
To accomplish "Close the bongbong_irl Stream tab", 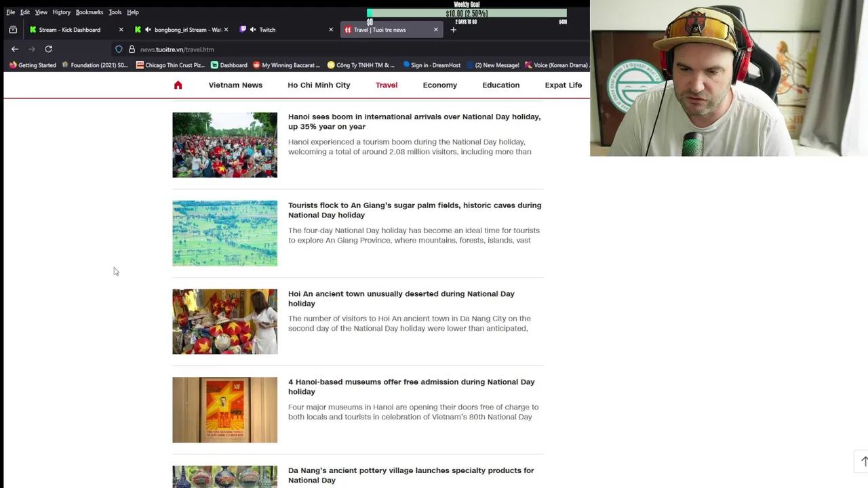I will tap(226, 30).
